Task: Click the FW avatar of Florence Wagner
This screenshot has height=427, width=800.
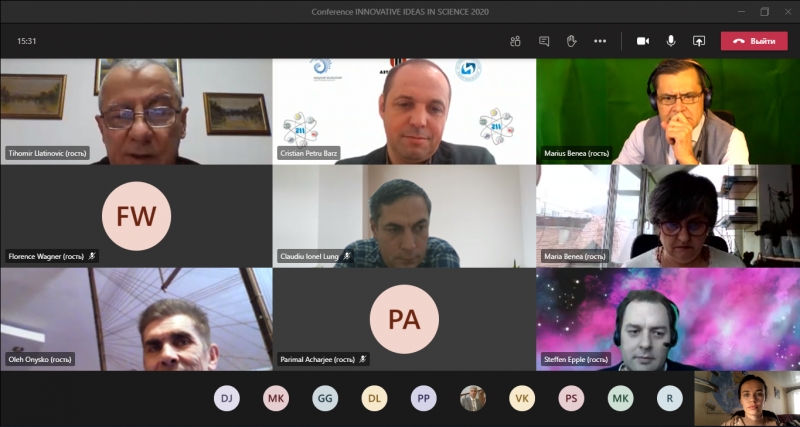Action: tap(136, 216)
